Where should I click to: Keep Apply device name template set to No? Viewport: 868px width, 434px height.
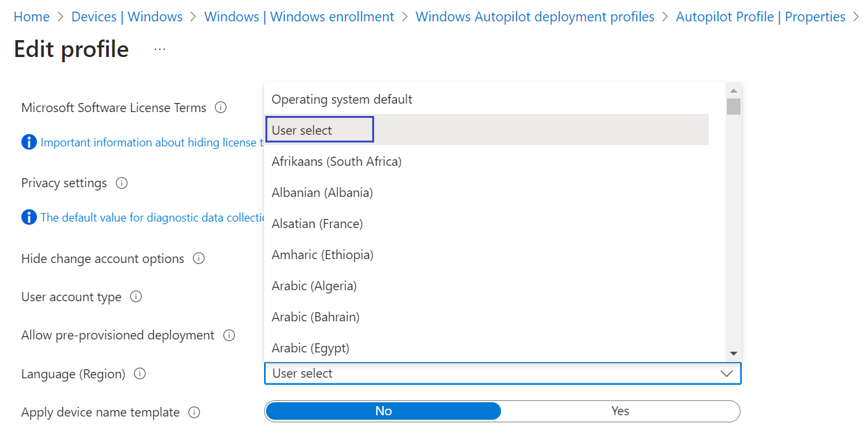click(x=383, y=411)
